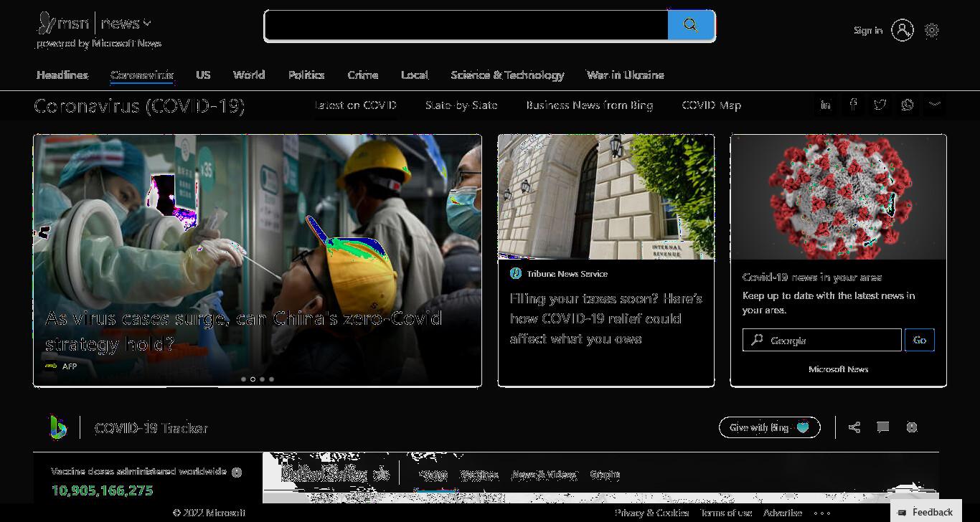
Task: Click the Feedback button
Action: (x=925, y=512)
